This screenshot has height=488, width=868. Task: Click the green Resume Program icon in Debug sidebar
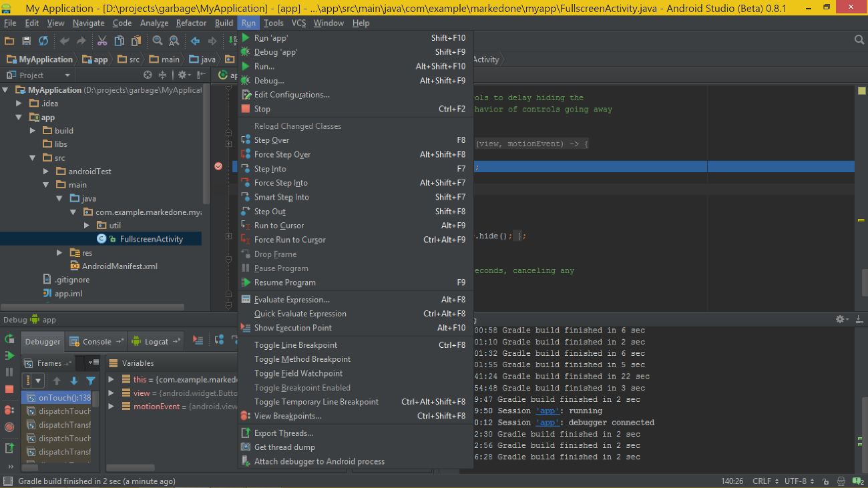[9, 356]
